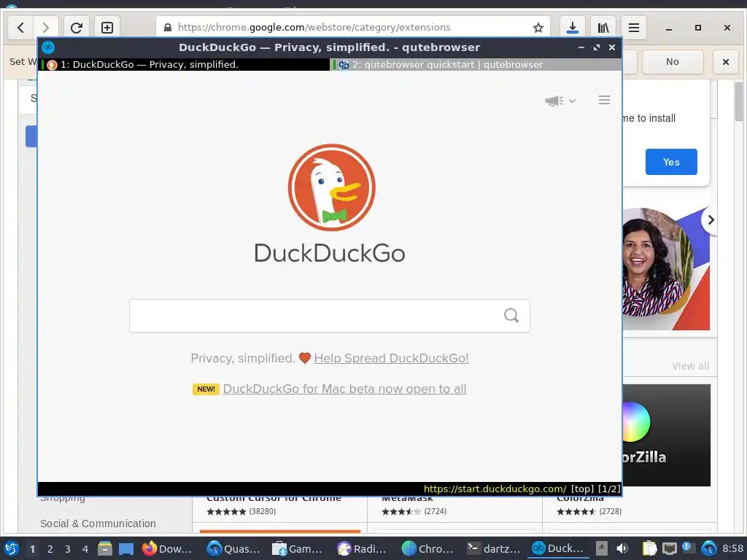Click the MetaMask star rating row
747x560 pixels.
pyautogui.click(x=414, y=511)
